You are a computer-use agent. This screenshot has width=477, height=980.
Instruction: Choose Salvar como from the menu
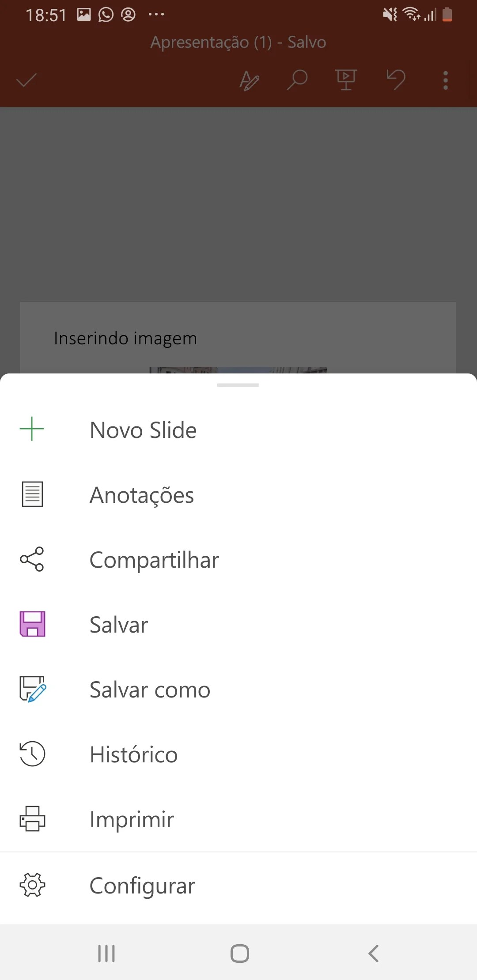[x=150, y=690]
